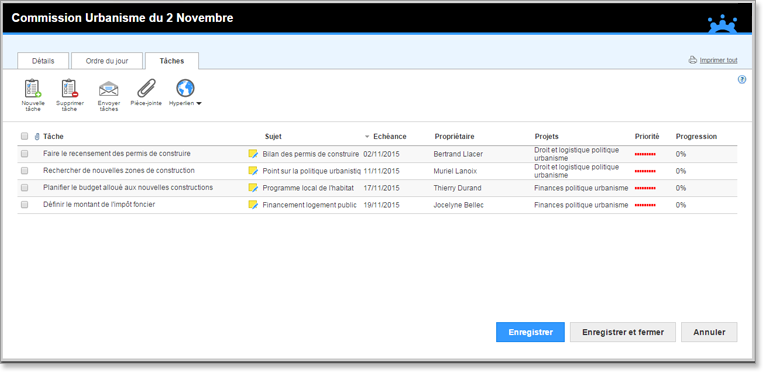
Task: Click the help question mark icon
Action: pyautogui.click(x=742, y=80)
